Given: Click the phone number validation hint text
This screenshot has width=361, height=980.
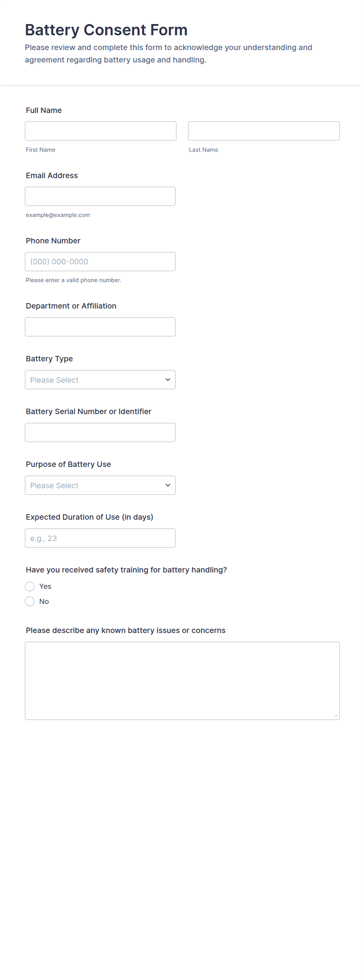Looking at the screenshot, I should (73, 280).
